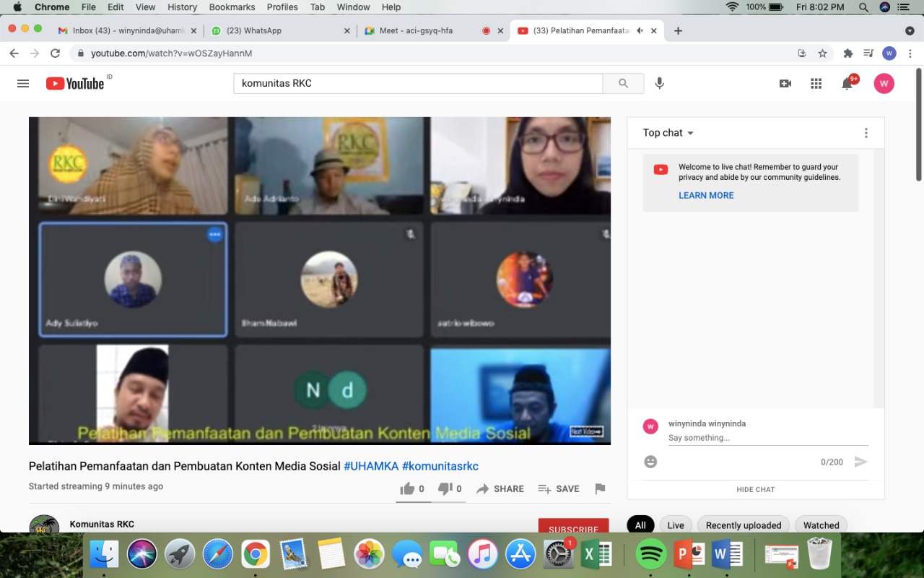Screen dimensions: 924x578
Task: Click the LEARN MORE link in chat
Action: pos(706,196)
